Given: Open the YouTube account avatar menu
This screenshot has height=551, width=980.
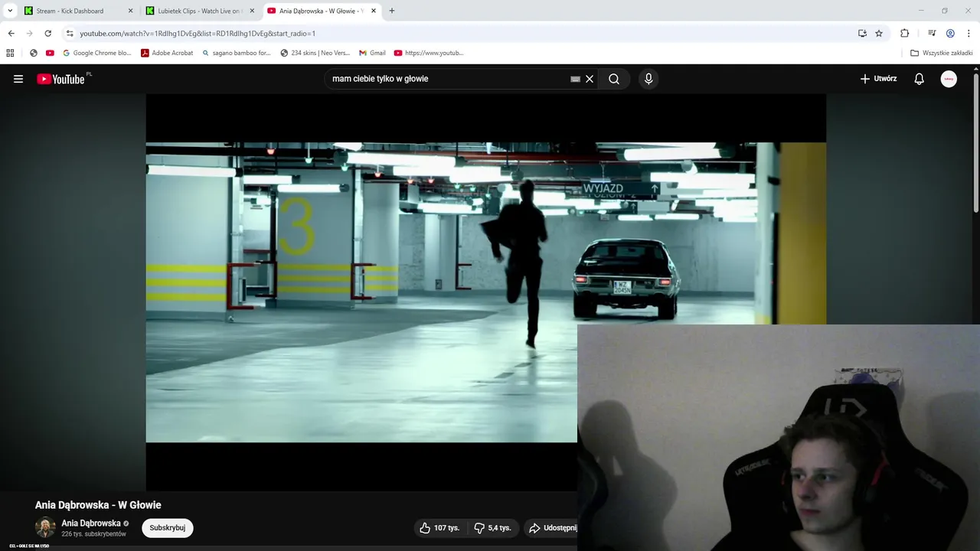Looking at the screenshot, I should pos(949,79).
